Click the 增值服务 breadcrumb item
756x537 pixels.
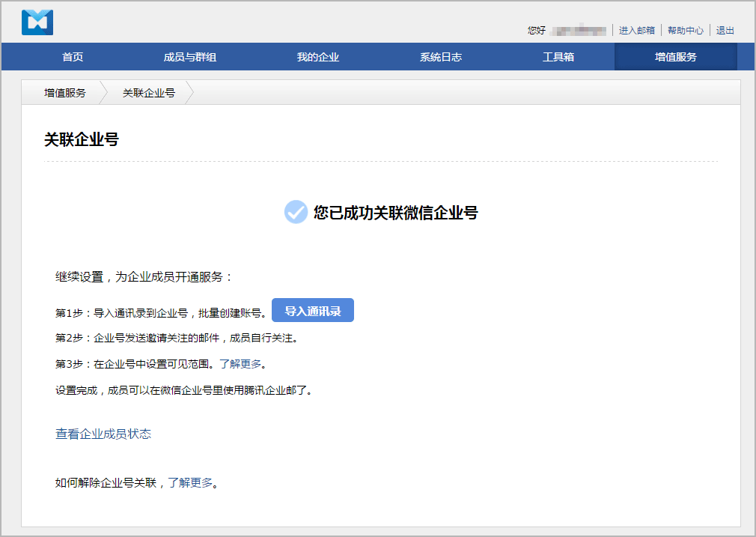65,93
